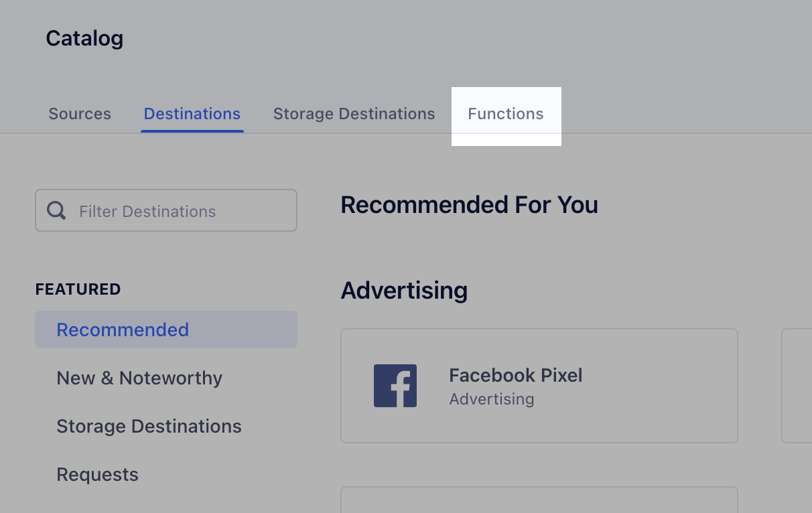812x513 pixels.
Task: Click the Facebook logo icon
Action: tap(395, 386)
